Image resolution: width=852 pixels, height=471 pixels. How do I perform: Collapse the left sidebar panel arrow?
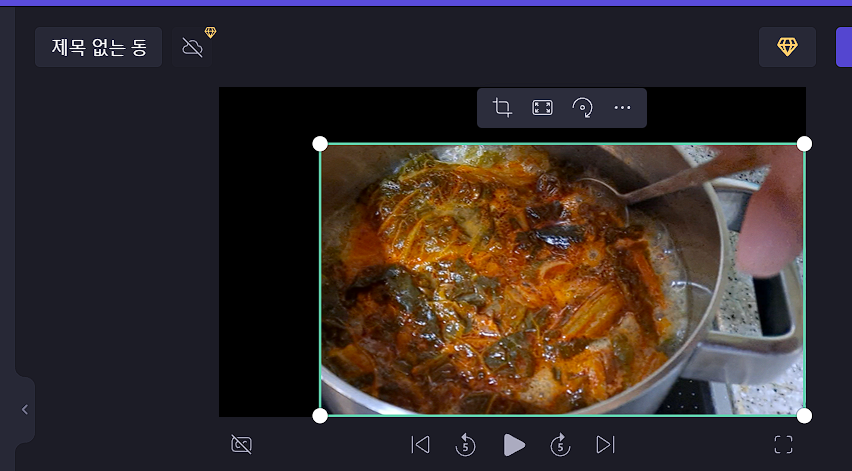[24, 410]
